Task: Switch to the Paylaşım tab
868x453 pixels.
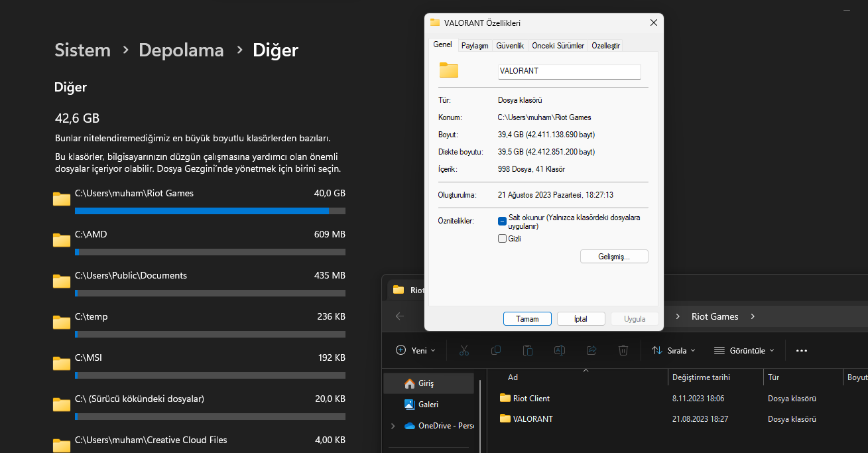Action: point(475,46)
